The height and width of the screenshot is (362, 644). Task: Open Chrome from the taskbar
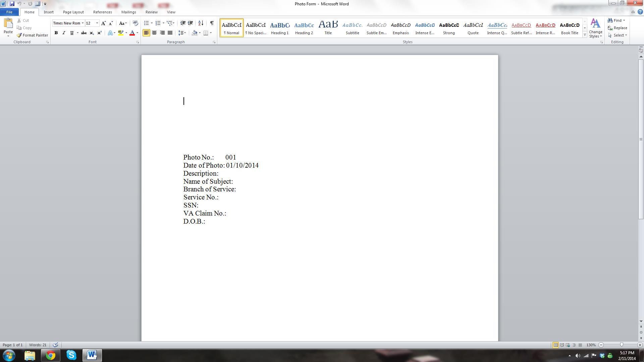(x=51, y=355)
